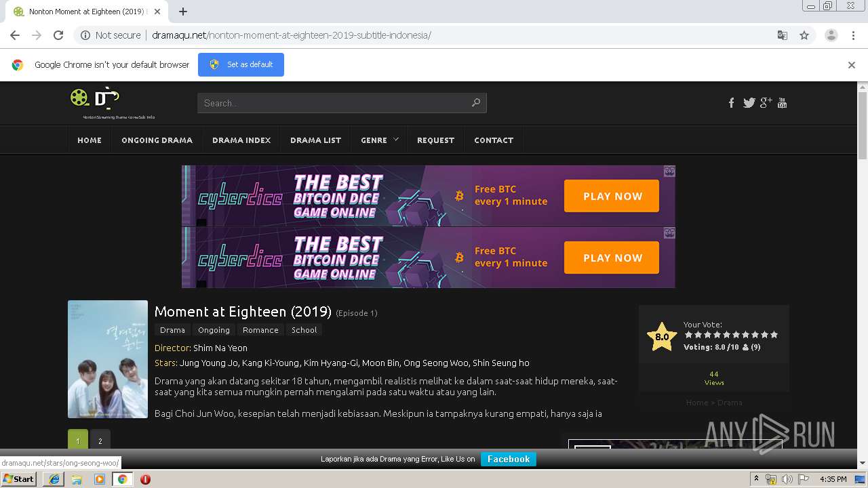Click PLAY NOW on the second cyberdice banner
The image size is (868, 488).
point(612,258)
